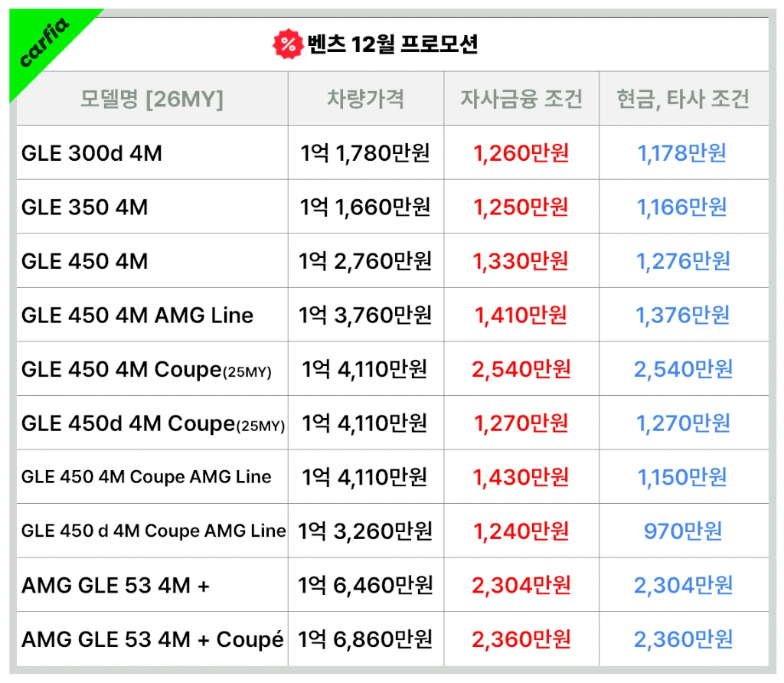784x683 pixels.
Task: Click the price "1억 2,760만원"
Action: click(x=365, y=261)
